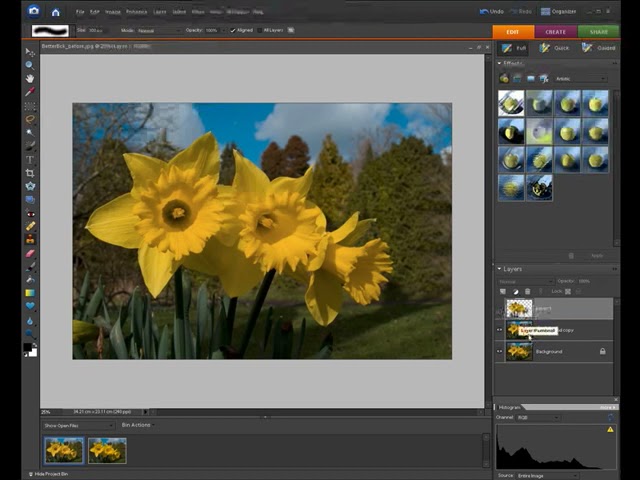640x480 pixels.
Task: Toggle the Aligned checkbox
Action: click(233, 30)
